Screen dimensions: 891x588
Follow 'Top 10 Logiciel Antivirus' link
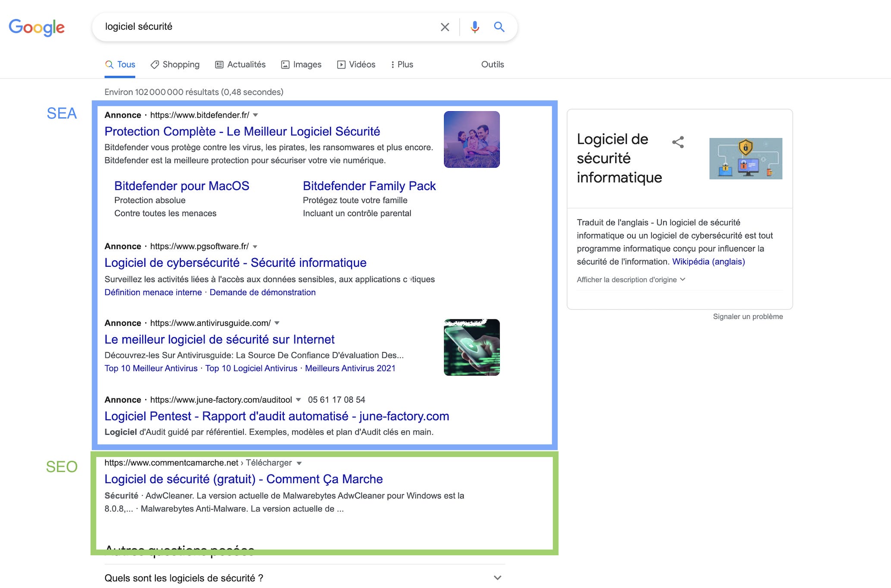tap(251, 368)
